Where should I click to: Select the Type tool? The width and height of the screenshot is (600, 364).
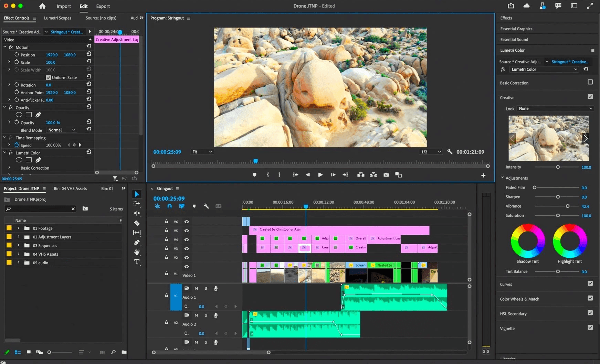(137, 262)
